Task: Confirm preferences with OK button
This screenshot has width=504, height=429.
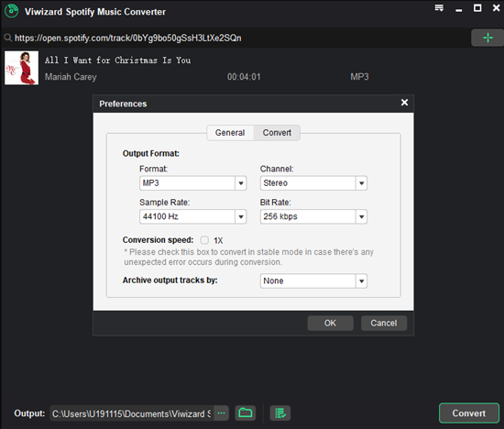Action: click(x=331, y=323)
